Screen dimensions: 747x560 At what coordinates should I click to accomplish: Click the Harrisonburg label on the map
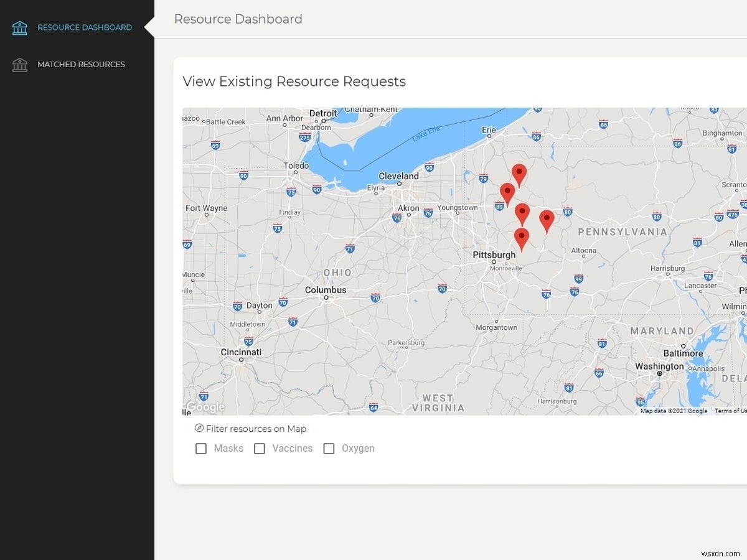click(x=557, y=401)
